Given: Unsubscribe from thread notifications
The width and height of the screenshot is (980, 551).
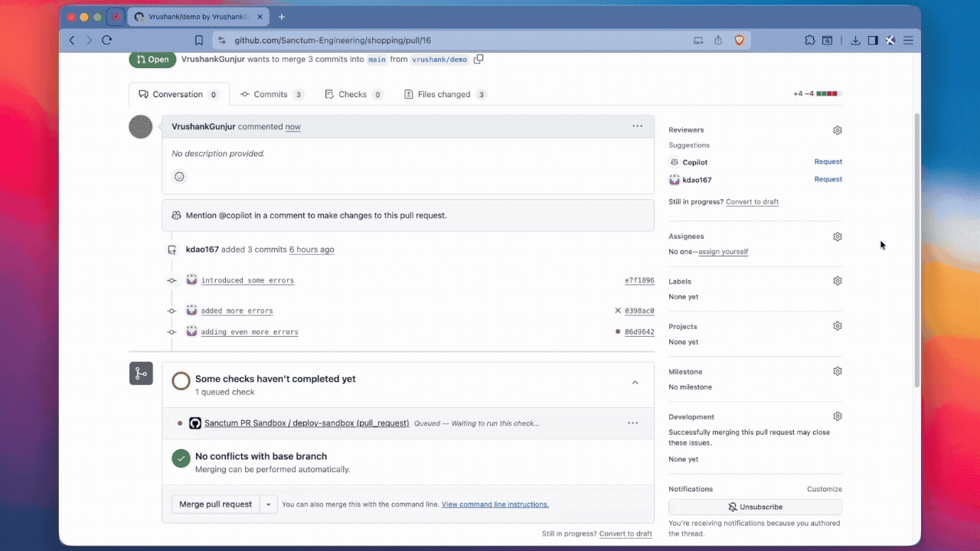Looking at the screenshot, I should 754,507.
